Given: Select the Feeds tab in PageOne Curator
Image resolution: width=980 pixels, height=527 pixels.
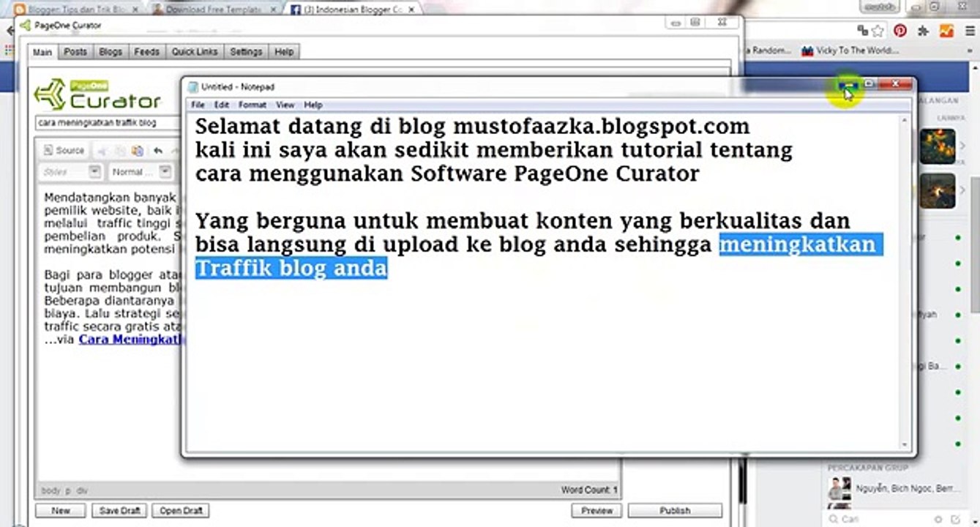Looking at the screenshot, I should tap(146, 52).
